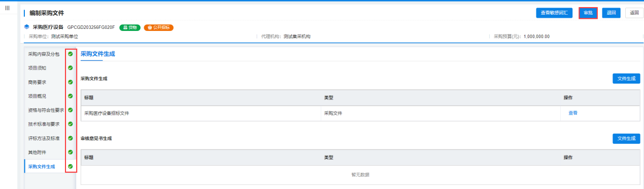Click the green check icon next to 采购内容及分包
Image resolution: width=644 pixels, height=189 pixels.
point(71,54)
